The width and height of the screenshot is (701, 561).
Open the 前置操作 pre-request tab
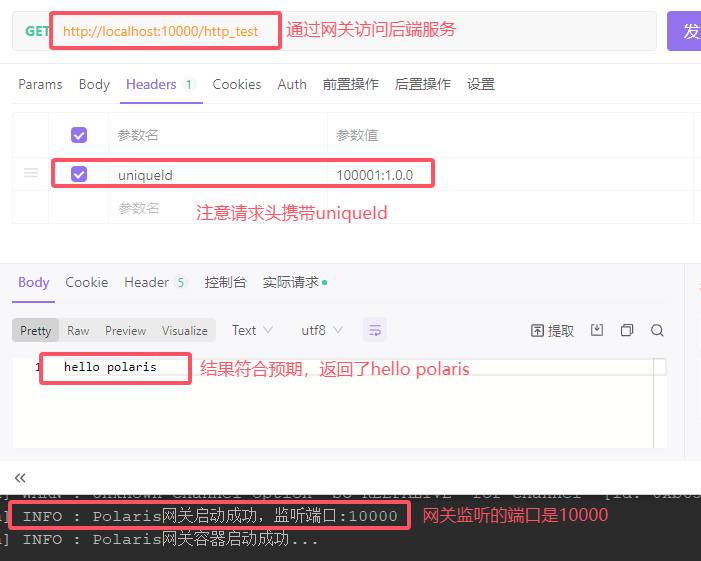[x=350, y=85]
